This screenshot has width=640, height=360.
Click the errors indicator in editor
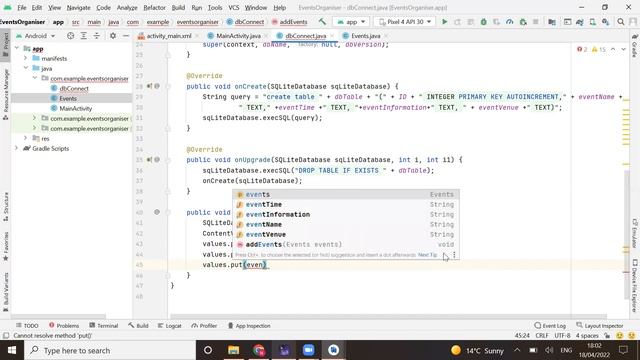tap(582, 49)
